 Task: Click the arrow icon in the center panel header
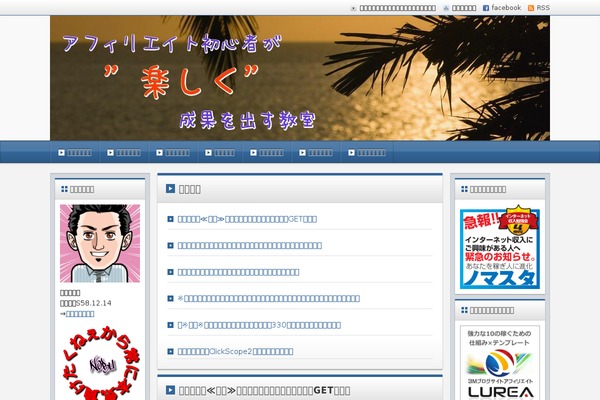coord(171,188)
